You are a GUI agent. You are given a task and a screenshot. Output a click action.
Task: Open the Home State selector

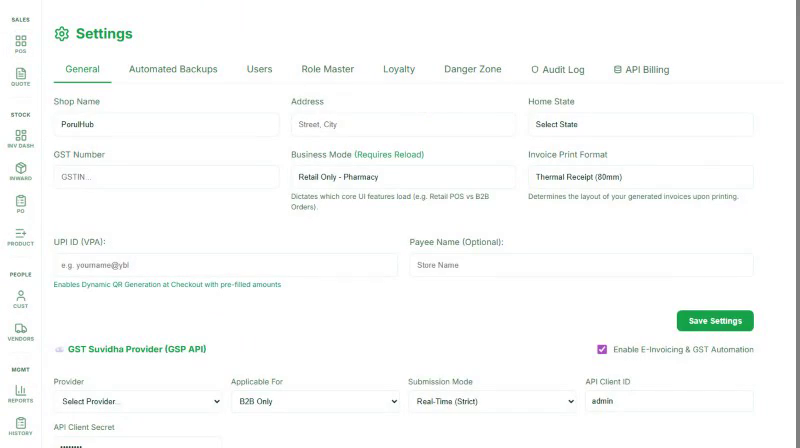click(640, 125)
